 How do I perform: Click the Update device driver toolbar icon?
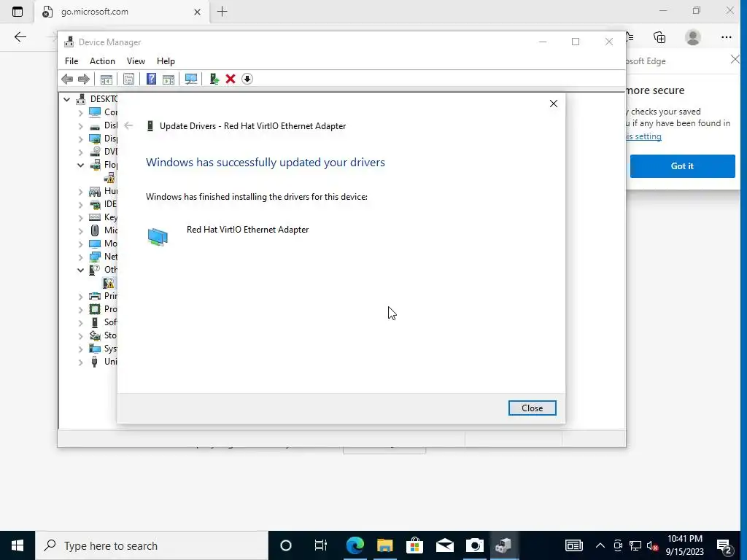point(214,79)
